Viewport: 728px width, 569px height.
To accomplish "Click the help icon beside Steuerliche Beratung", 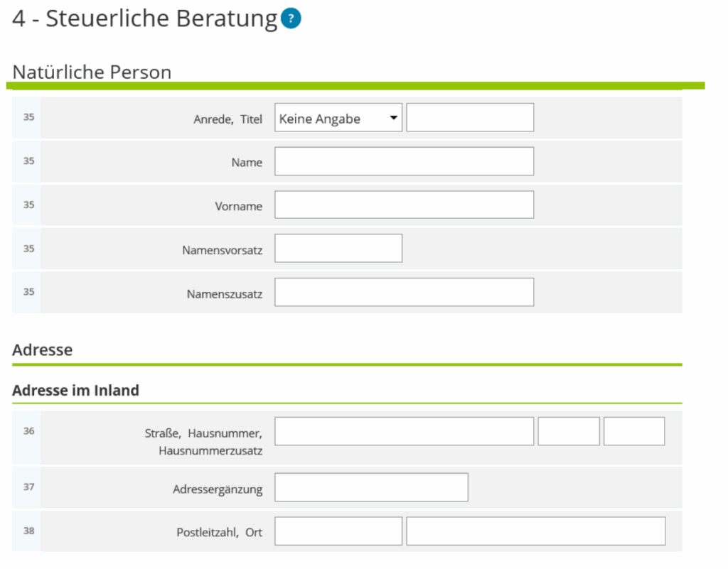I will point(291,19).
